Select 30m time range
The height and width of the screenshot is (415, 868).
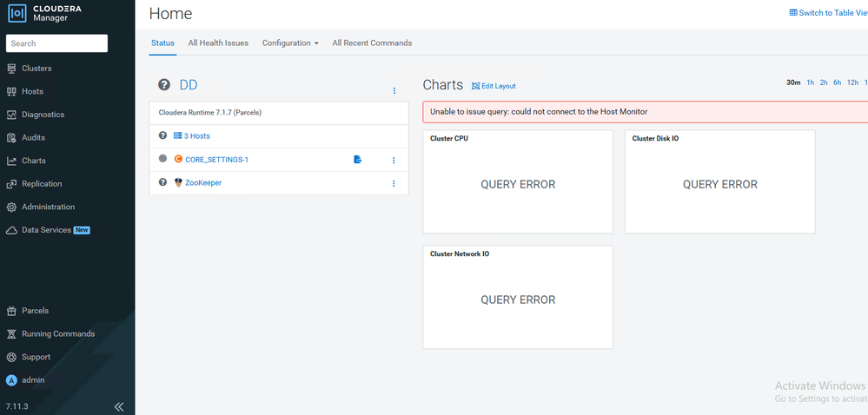(x=793, y=82)
